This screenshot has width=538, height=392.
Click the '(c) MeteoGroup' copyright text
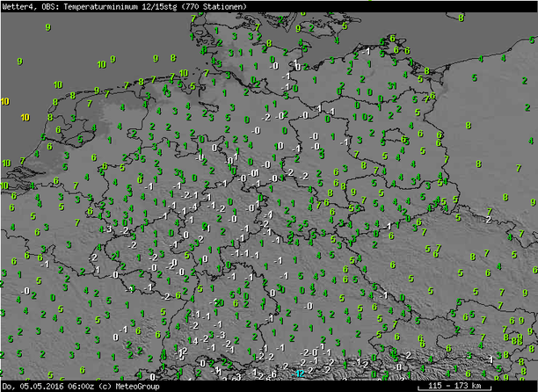(129, 386)
